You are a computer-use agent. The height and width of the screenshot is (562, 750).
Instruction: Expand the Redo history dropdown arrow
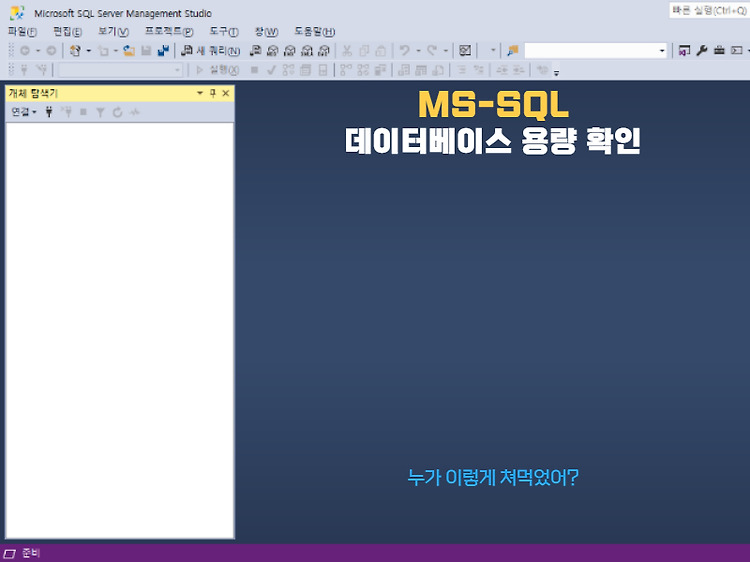[445, 50]
